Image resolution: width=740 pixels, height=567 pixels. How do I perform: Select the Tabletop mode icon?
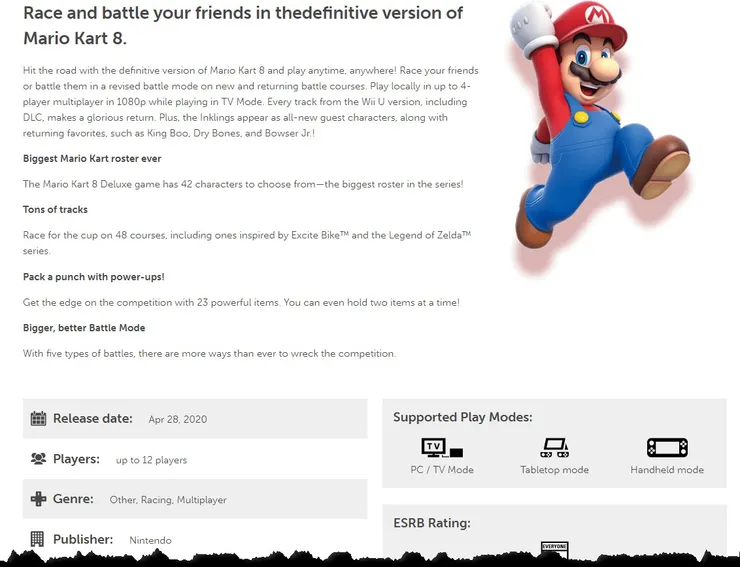[x=554, y=448]
